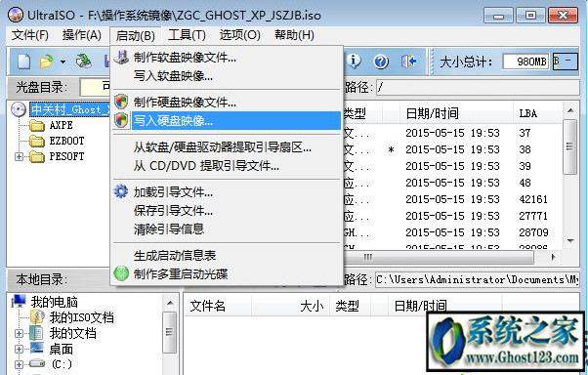The width and height of the screenshot is (588, 375).
Task: Click the Exit door-arrow toolbar icon
Action: pyautogui.click(x=408, y=62)
